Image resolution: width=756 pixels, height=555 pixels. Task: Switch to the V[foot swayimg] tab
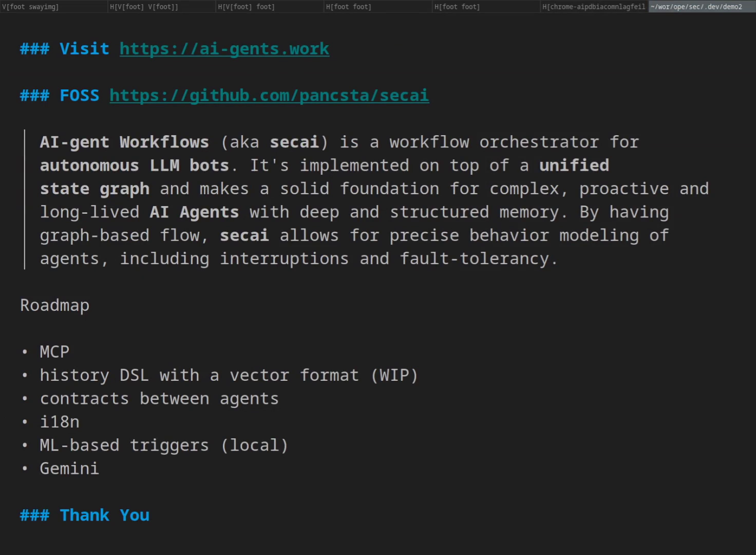click(x=31, y=7)
